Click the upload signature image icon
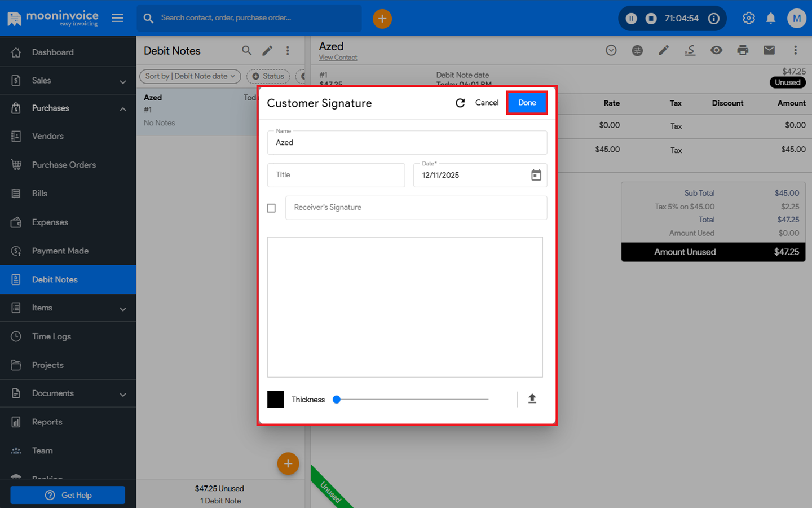This screenshot has width=812, height=508. pos(532,399)
